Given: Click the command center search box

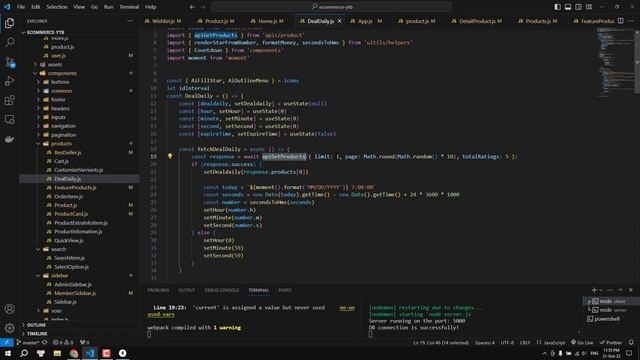Looking at the screenshot, I should 331,7.
